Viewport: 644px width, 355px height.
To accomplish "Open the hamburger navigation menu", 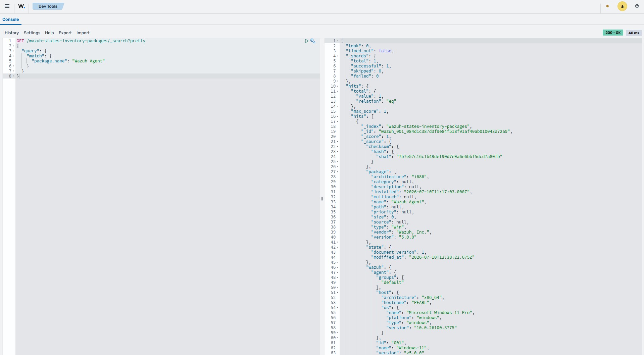I will click(7, 6).
